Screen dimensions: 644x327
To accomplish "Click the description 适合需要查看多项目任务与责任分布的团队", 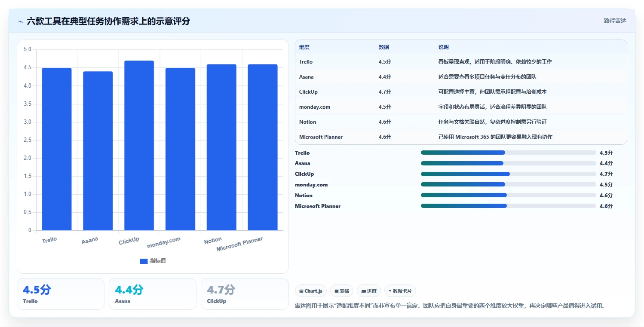I will (488, 77).
